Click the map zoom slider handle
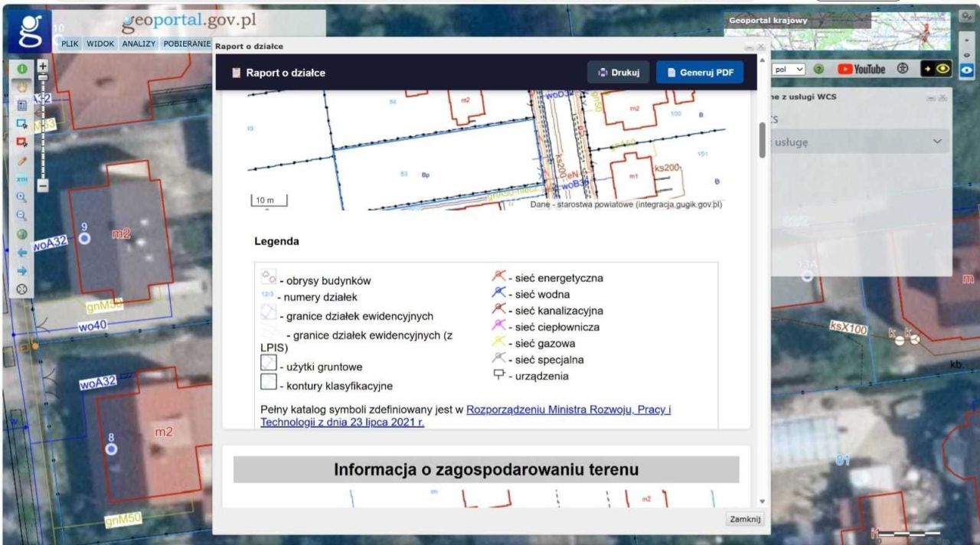 click(x=43, y=77)
